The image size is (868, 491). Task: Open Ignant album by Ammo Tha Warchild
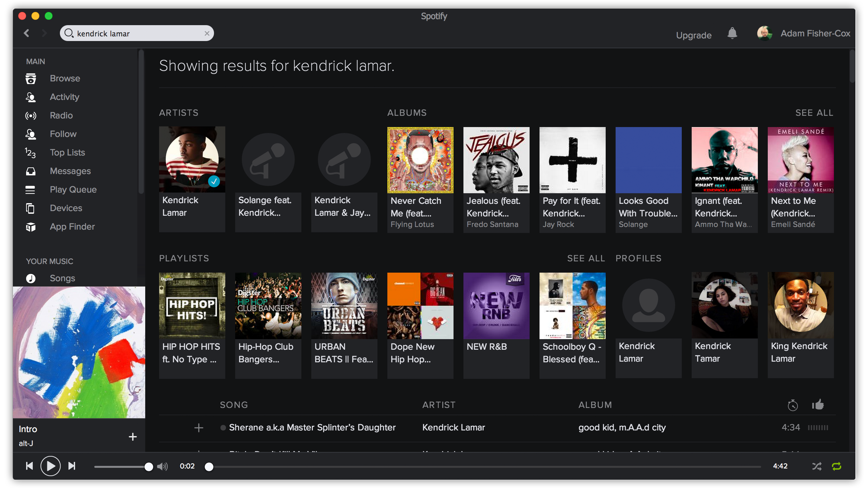coord(724,180)
